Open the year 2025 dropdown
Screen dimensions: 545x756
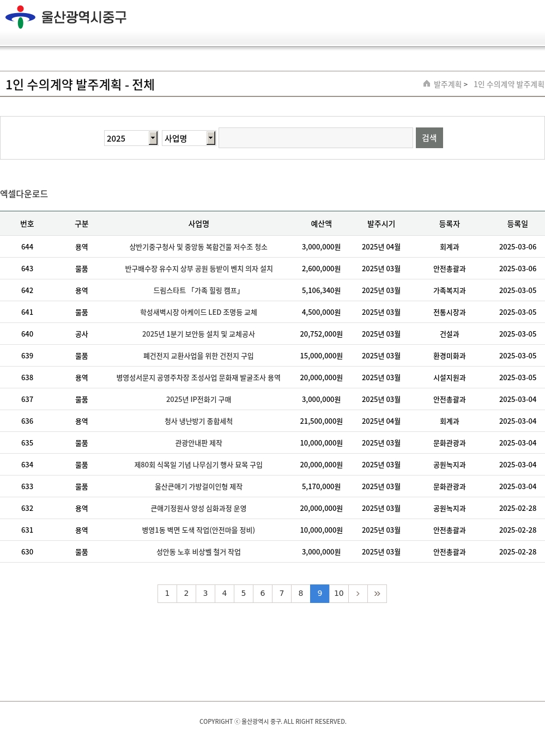(x=131, y=138)
